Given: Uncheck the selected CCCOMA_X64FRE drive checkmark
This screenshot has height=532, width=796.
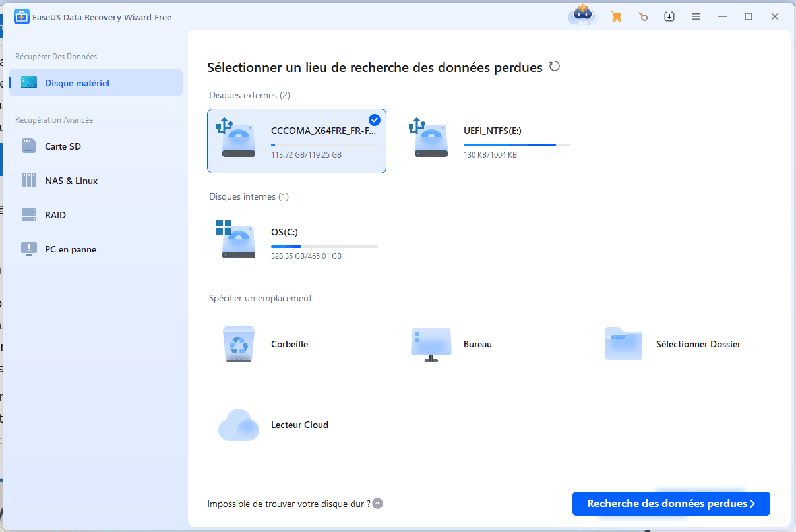Looking at the screenshot, I should pos(375,119).
